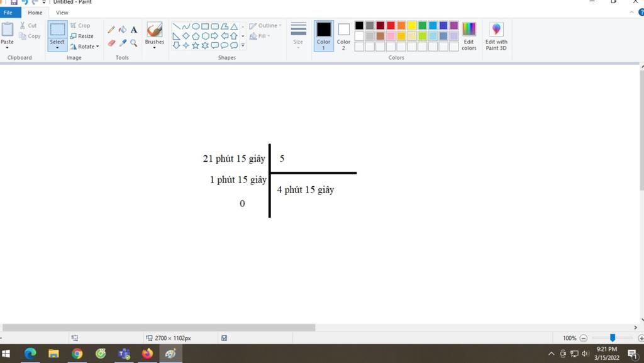Select the Text tool

point(134,30)
